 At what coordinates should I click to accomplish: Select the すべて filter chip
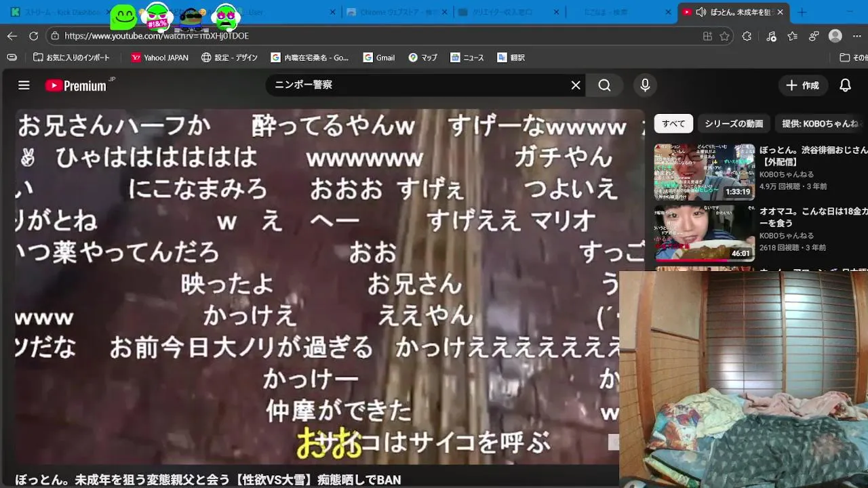click(x=673, y=123)
